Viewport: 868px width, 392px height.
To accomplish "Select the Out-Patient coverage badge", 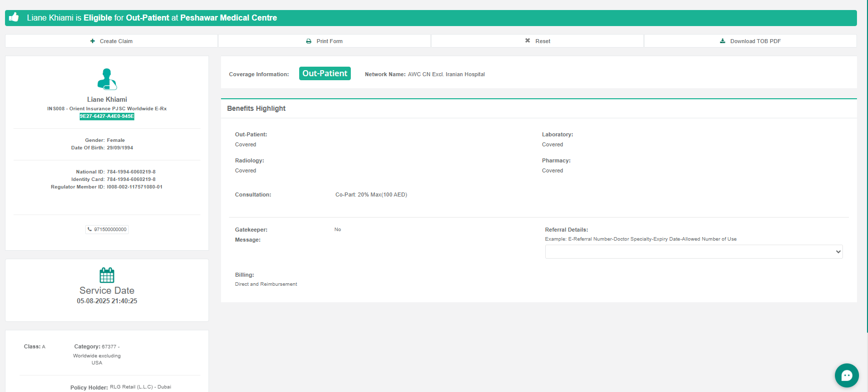I will (x=325, y=74).
